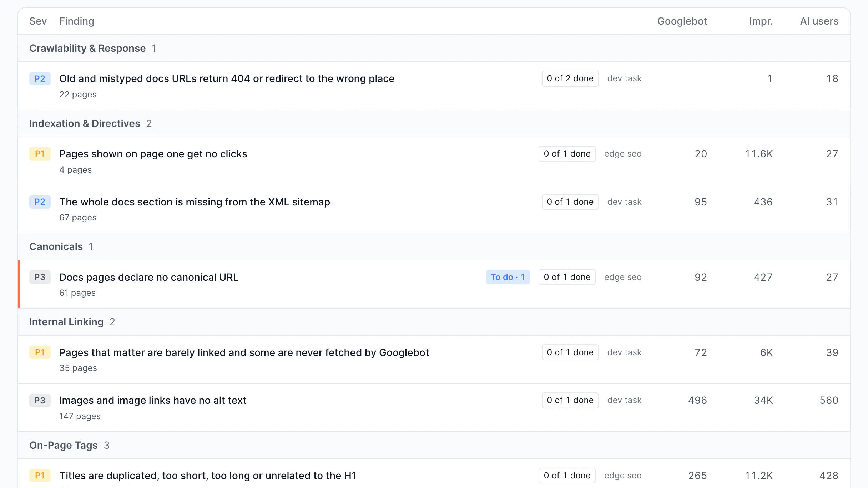This screenshot has width=868, height=488.
Task: Open 'Pages that matter are barely linked' finding
Action: point(244,352)
